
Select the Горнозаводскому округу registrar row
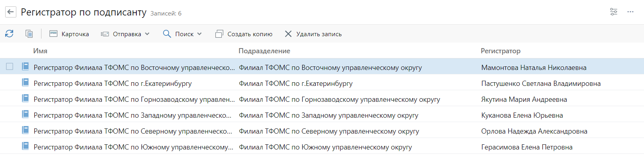322,98
